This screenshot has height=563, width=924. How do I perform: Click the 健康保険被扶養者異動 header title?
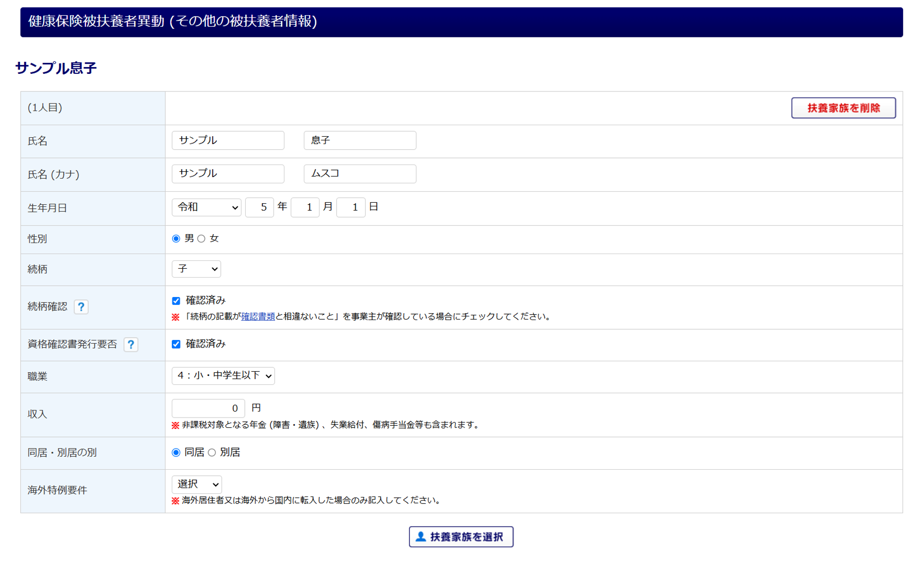coord(173,21)
